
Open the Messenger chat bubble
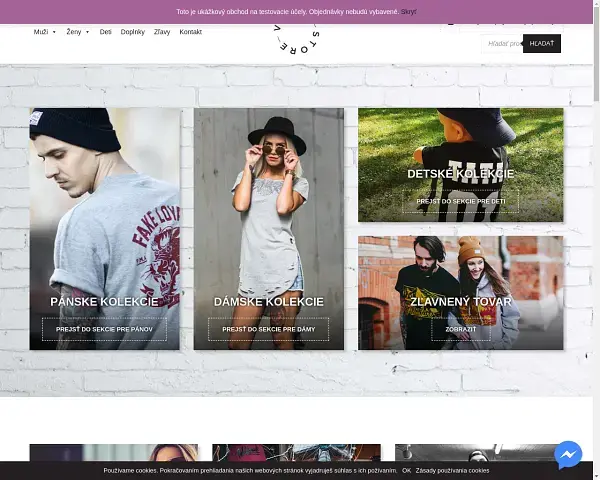(568, 454)
